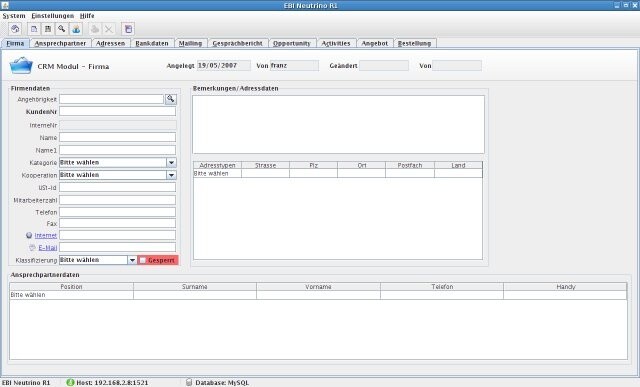Click the Internet address input field
The image size is (640, 387).
[118, 235]
